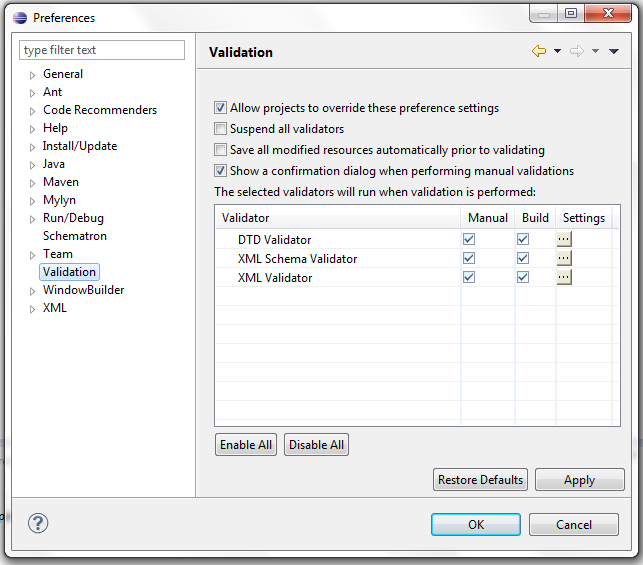The height and width of the screenshot is (565, 643).
Task: Toggle Manual checkbox for XML Validator
Action: coord(469,277)
